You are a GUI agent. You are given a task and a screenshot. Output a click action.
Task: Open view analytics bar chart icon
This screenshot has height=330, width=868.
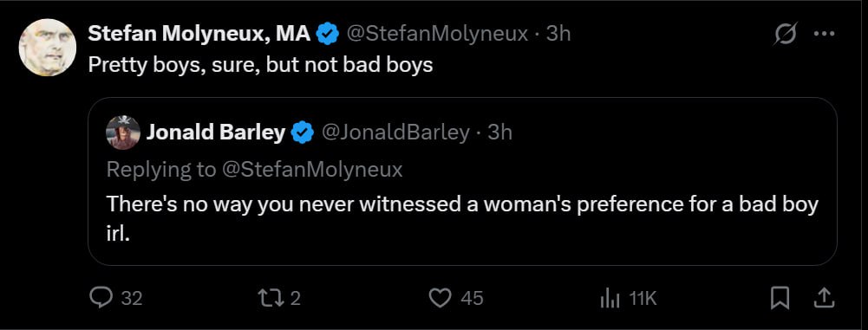tap(609, 299)
